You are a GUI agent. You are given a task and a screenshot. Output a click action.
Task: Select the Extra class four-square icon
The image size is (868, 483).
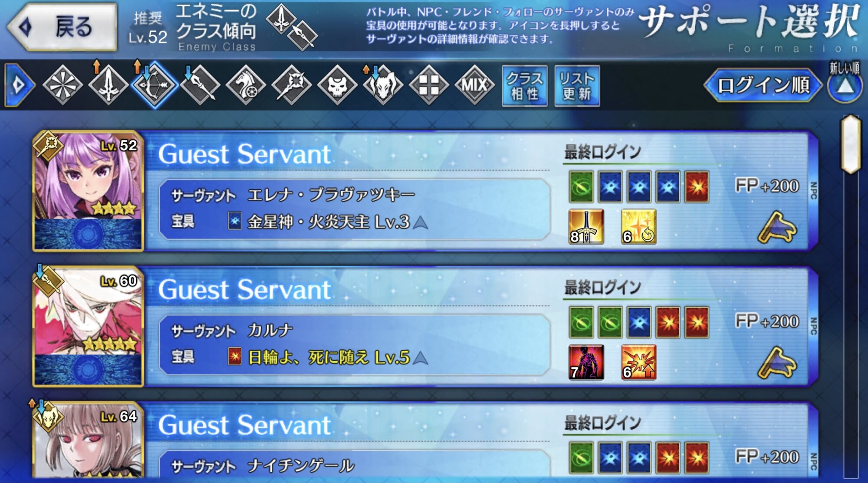(429, 85)
